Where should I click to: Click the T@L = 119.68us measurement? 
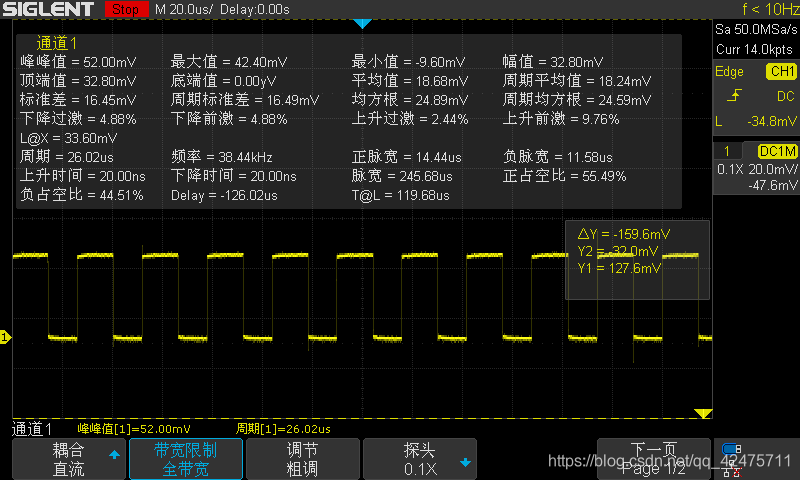click(401, 195)
